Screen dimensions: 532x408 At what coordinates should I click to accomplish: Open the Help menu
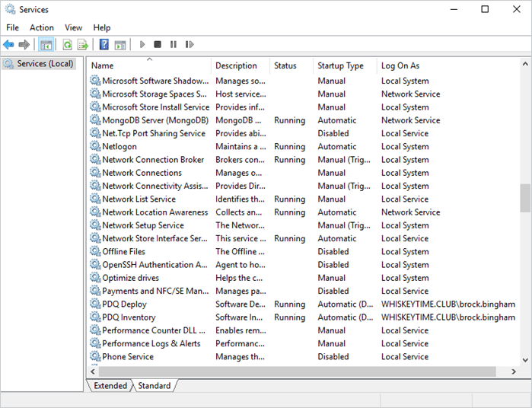102,27
